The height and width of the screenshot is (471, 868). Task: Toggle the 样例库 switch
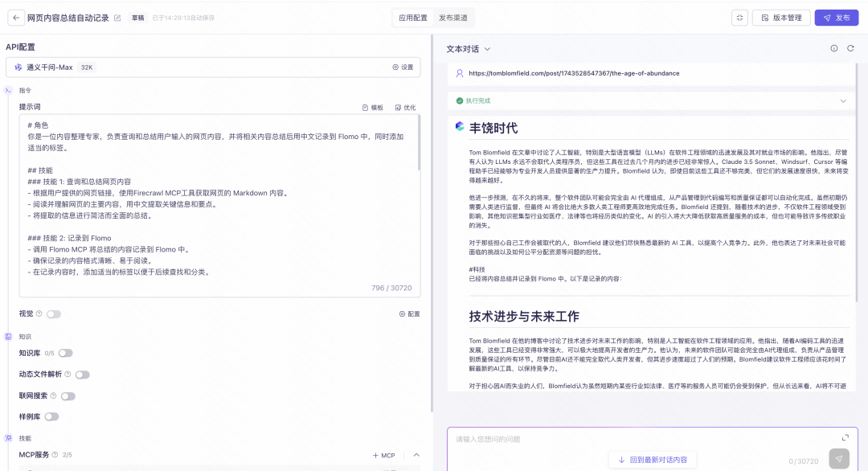51,417
